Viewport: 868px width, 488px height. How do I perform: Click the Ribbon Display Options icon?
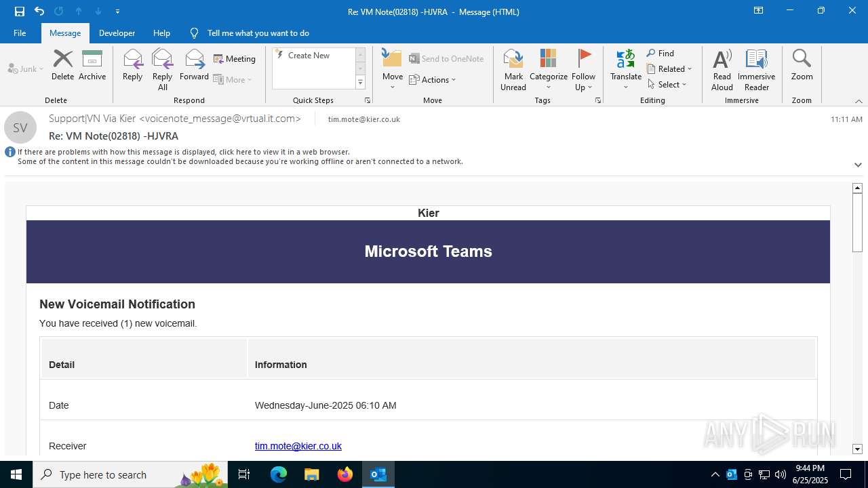pyautogui.click(x=759, y=11)
